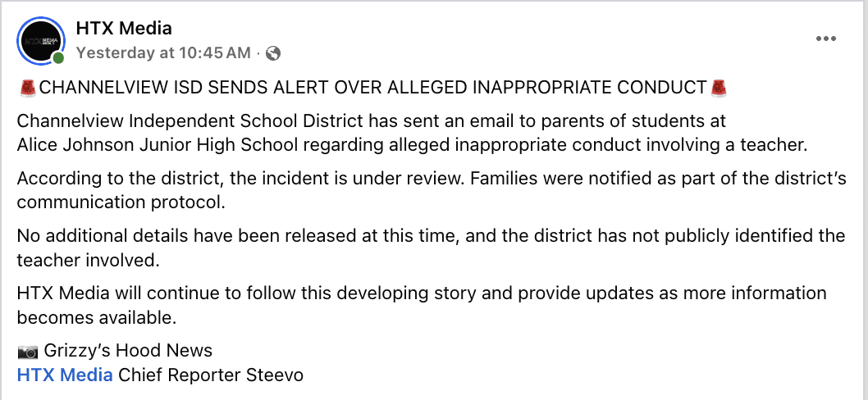Click the siren emoji after CONDUCT
Image resolution: width=868 pixels, height=400 pixels.
coord(719,88)
